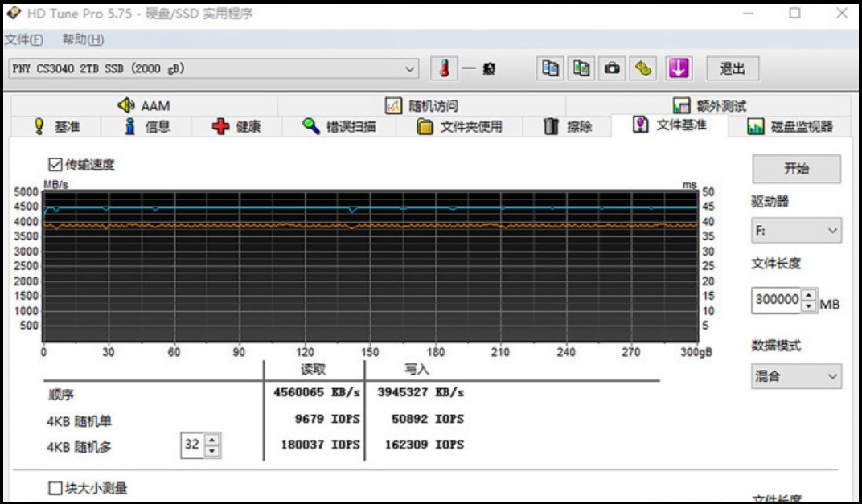Open the 健康 tab with red cross
The width and height of the screenshot is (862, 504).
(237, 126)
